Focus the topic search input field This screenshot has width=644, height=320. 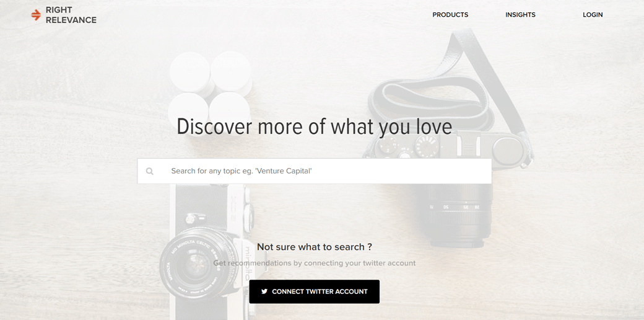314,171
